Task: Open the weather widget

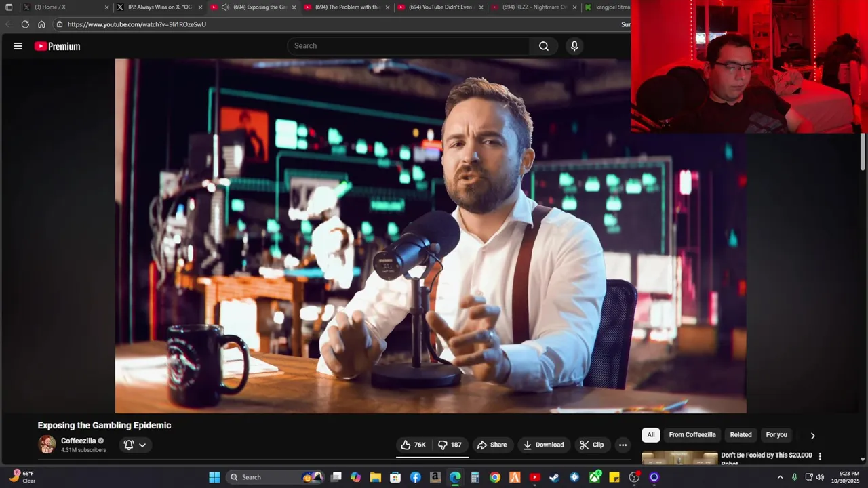Action: click(22, 477)
